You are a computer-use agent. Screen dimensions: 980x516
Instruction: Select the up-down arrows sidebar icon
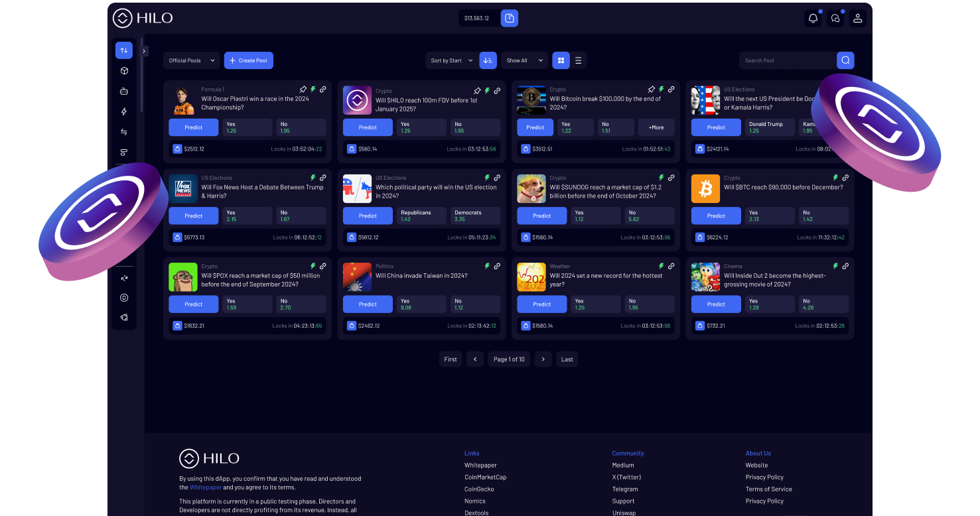pyautogui.click(x=124, y=50)
